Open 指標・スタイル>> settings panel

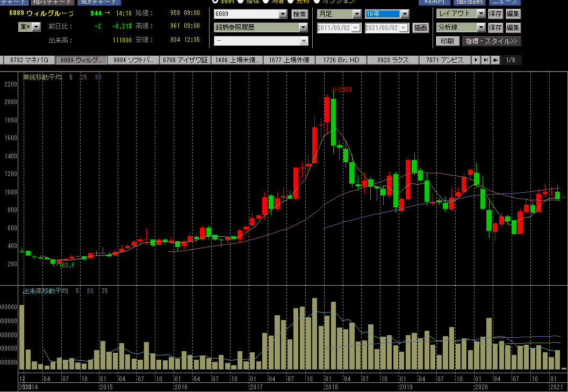tap(491, 41)
